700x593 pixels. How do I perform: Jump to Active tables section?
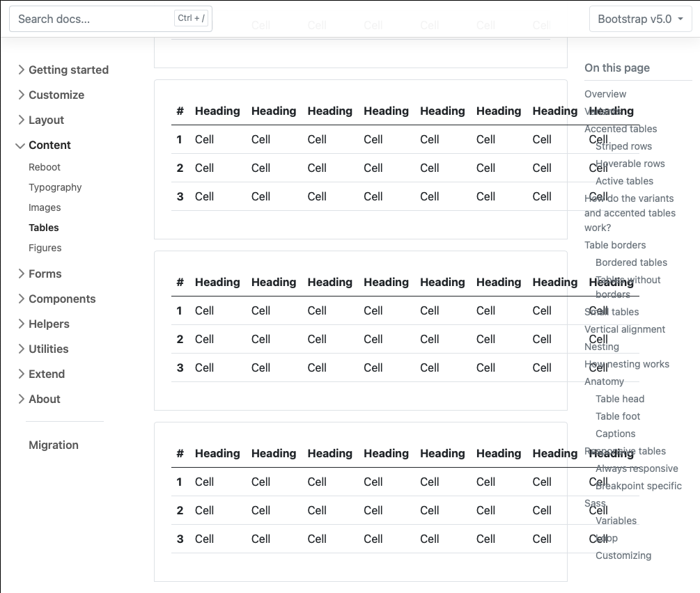pyautogui.click(x=624, y=181)
